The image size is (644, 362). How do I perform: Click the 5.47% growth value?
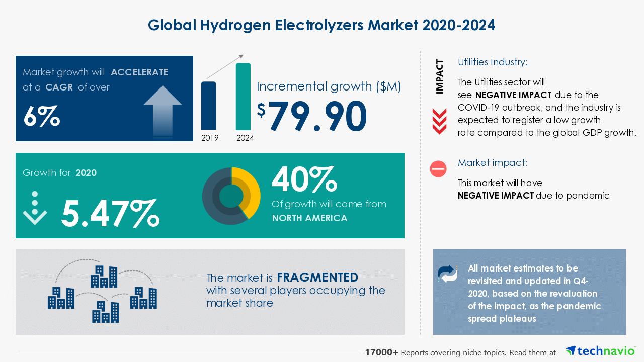coord(110,213)
